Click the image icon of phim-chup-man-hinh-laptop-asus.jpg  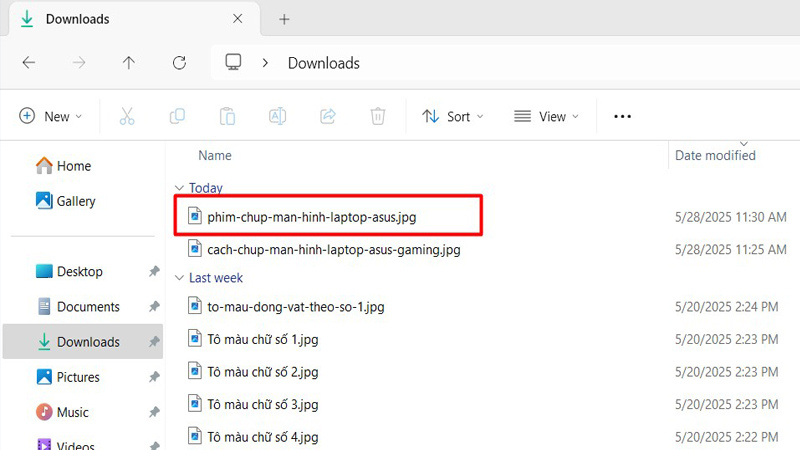click(194, 216)
